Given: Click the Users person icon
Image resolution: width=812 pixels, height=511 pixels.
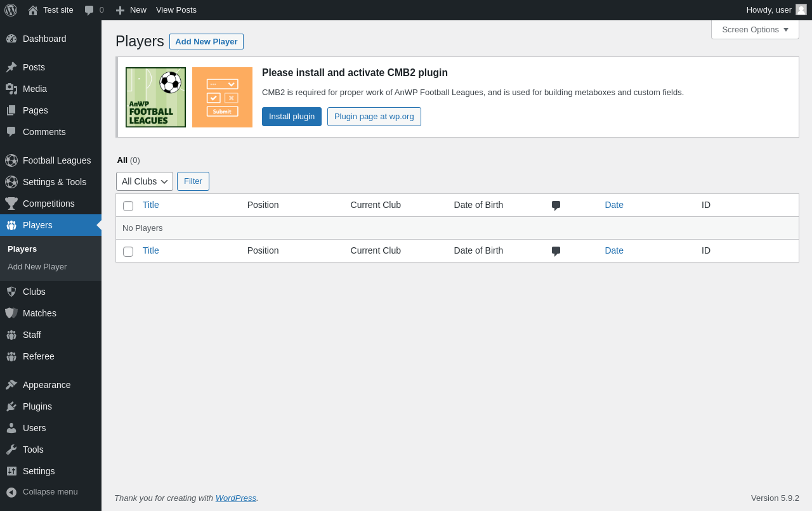Looking at the screenshot, I should [x=11, y=428].
